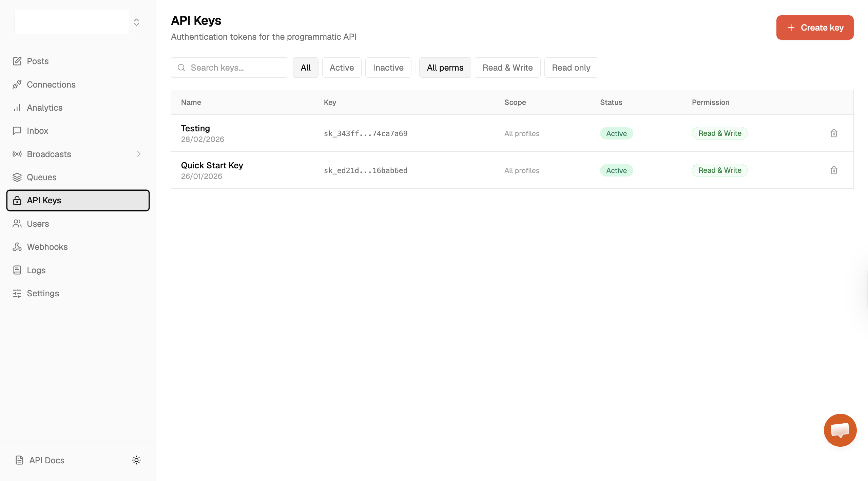
Task: Expand the Broadcasts submenu chevron
Action: coord(139,154)
